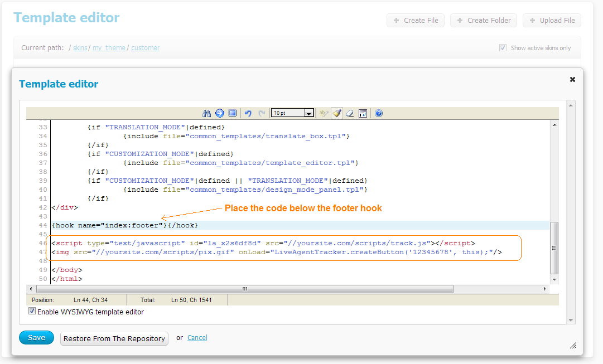Click the go-to-line blue arrow icon
Image resolution: width=603 pixels, height=364 pixels.
coord(219,113)
